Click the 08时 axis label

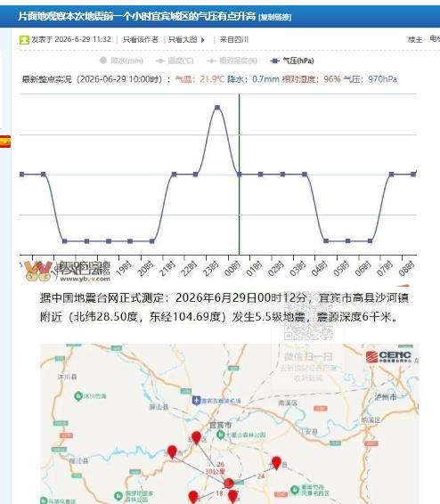(x=407, y=269)
